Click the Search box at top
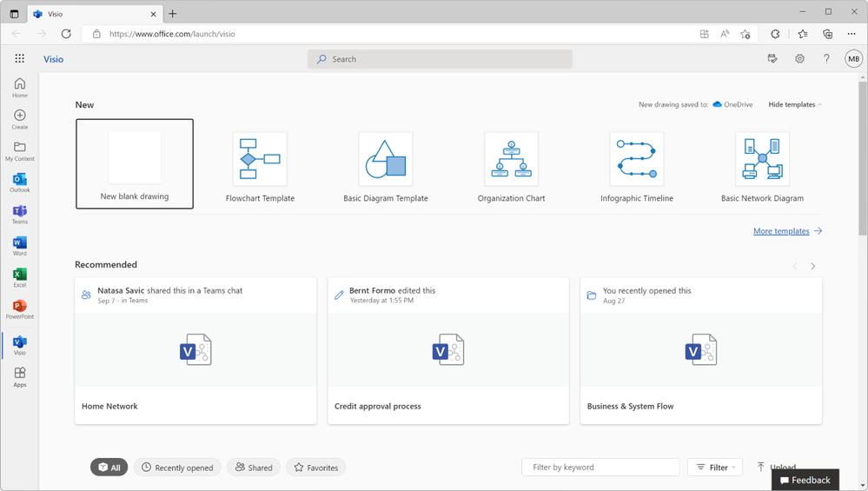Image resolution: width=868 pixels, height=491 pixels. pyautogui.click(x=441, y=59)
